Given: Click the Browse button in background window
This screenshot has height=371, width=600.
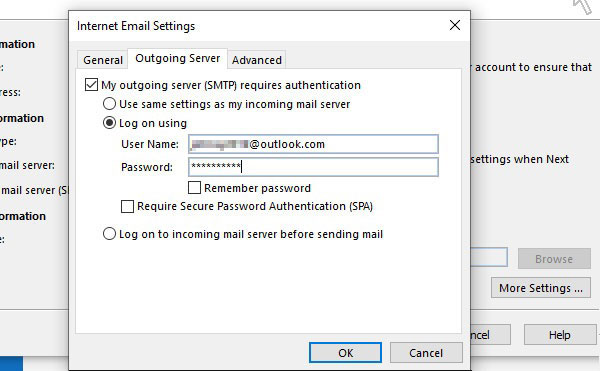Looking at the screenshot, I should 554,259.
